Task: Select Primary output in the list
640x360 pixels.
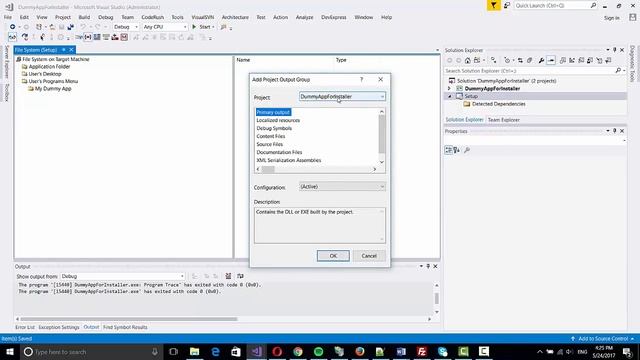Action: [x=273, y=112]
